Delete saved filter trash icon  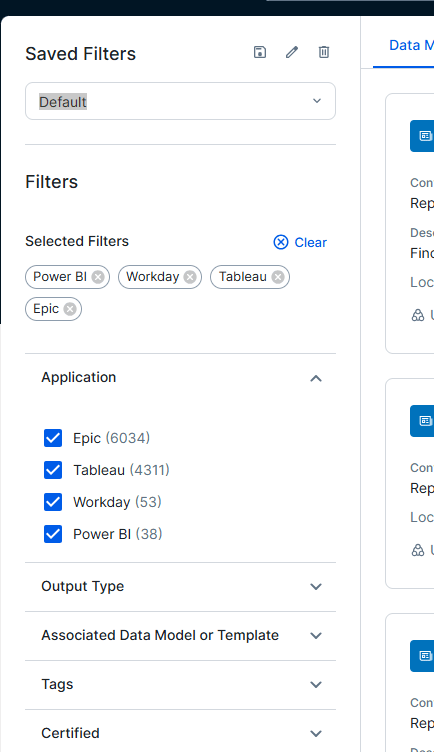(324, 52)
